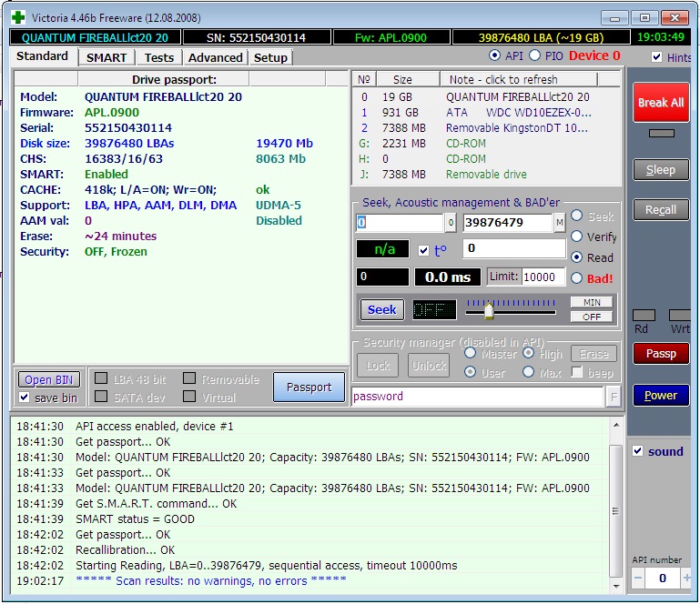The width and height of the screenshot is (700, 604).
Task: Click the Rd indicator light
Action: tap(644, 316)
